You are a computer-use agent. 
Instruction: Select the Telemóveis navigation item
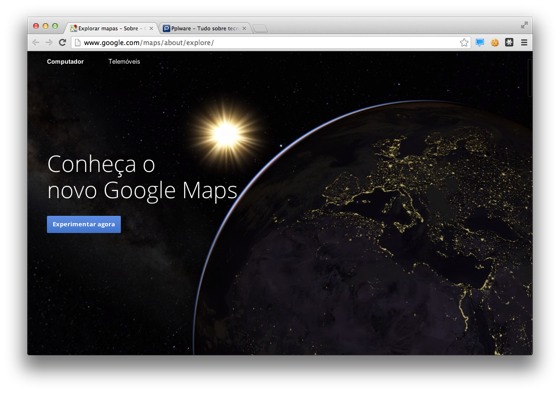pyautogui.click(x=124, y=61)
